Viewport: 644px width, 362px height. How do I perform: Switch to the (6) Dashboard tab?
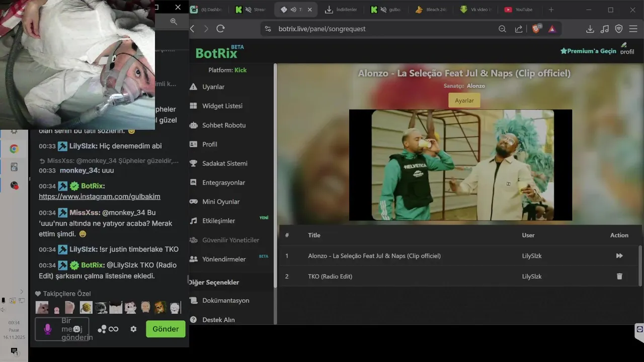click(x=206, y=10)
